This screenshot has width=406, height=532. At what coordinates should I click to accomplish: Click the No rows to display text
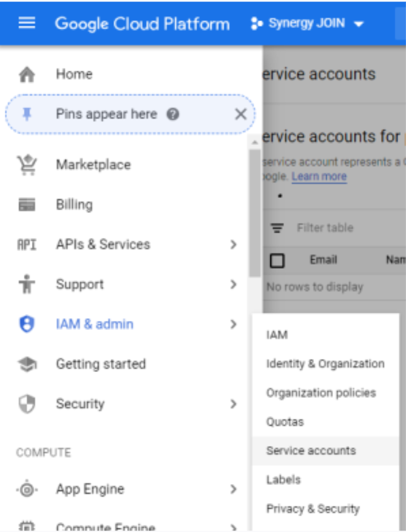tap(315, 287)
